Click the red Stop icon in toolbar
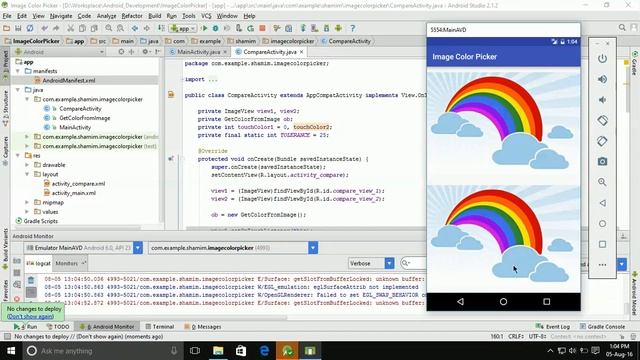The height and width of the screenshot is (360, 640). click(x=262, y=28)
